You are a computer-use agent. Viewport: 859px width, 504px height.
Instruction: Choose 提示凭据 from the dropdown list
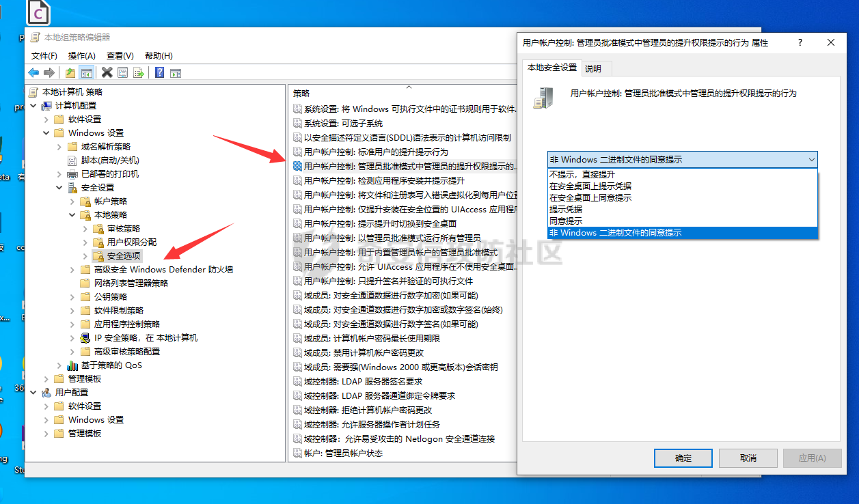click(682, 209)
